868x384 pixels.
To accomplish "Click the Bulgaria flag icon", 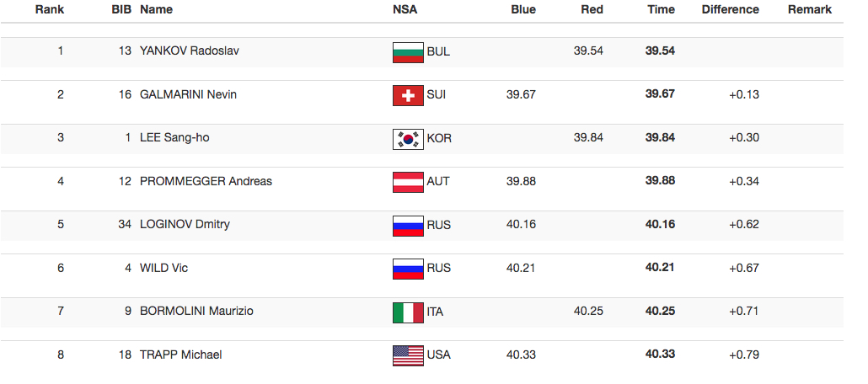I will 408,52.
